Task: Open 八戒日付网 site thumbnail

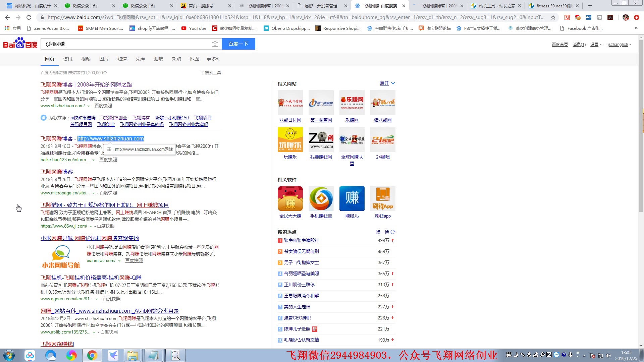Action: click(x=290, y=103)
